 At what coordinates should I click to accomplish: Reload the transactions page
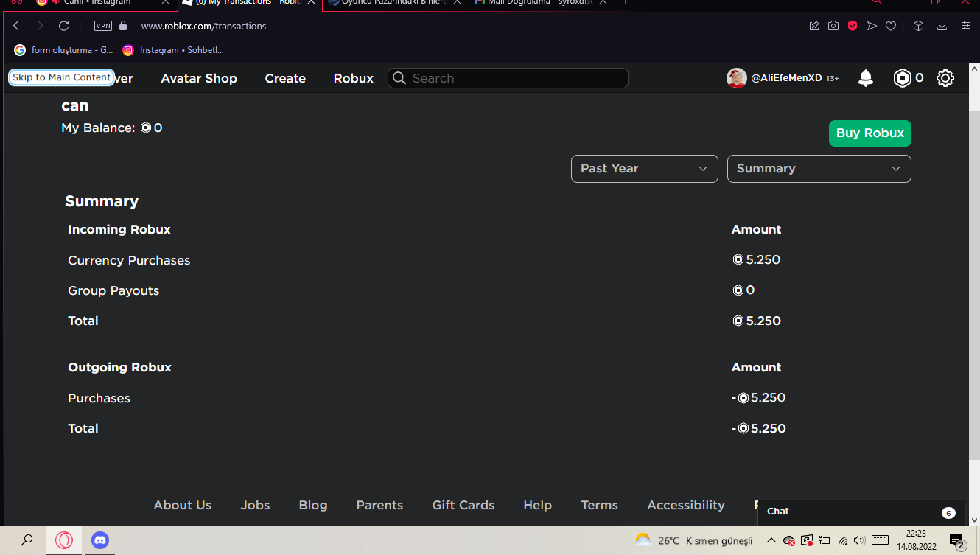pos(64,26)
